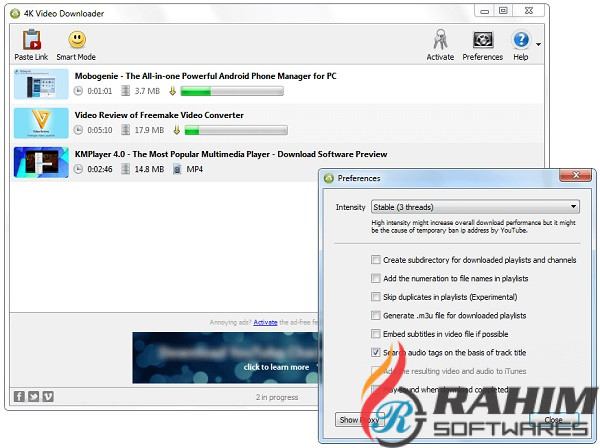Open the Help question mark icon
Viewport: 600px width, 448px height.
click(520, 40)
